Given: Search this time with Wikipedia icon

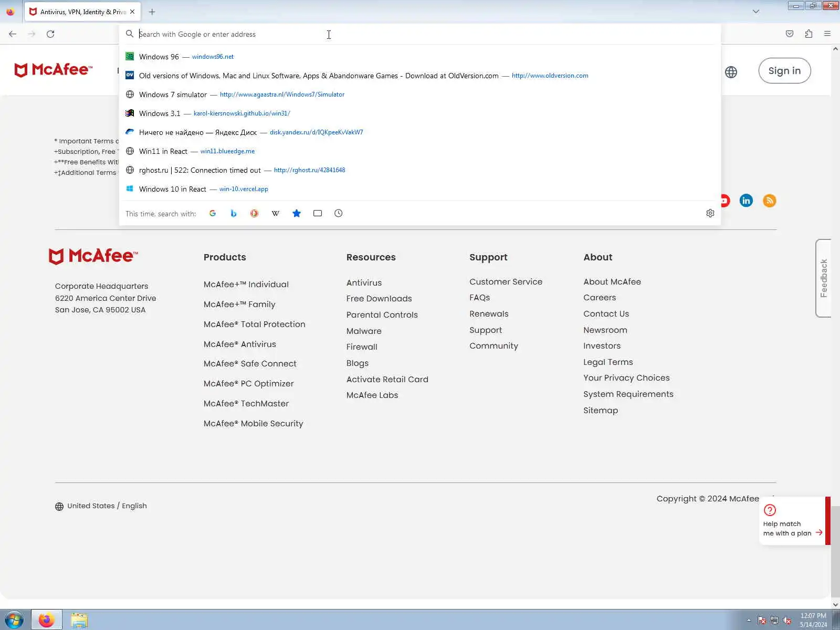Looking at the screenshot, I should 276,213.
